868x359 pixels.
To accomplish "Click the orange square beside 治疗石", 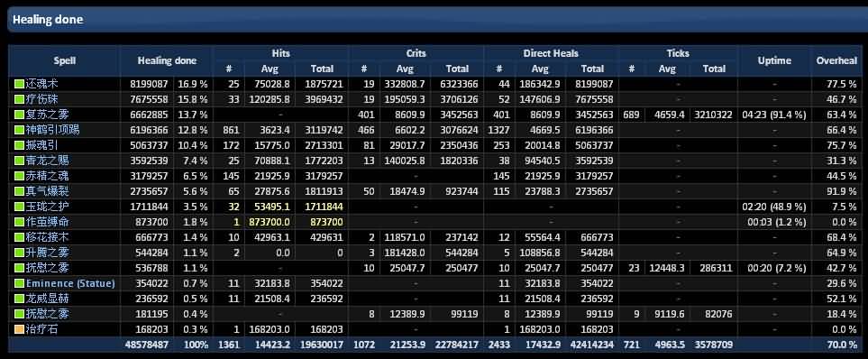I will 19,329.
